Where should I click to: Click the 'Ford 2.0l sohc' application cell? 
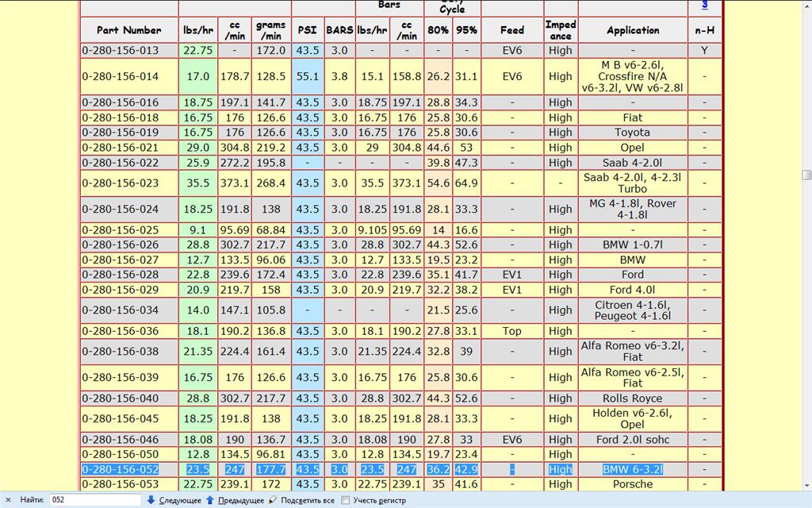coord(633,440)
